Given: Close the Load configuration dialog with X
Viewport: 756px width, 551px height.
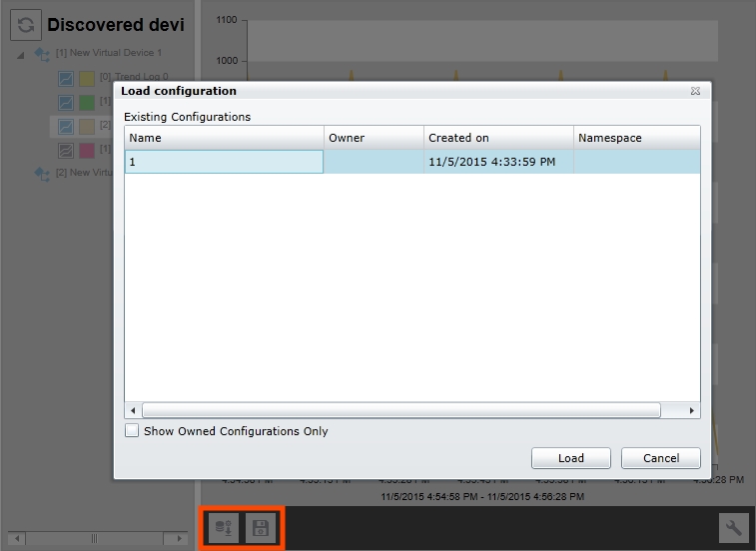Looking at the screenshot, I should pyautogui.click(x=695, y=91).
